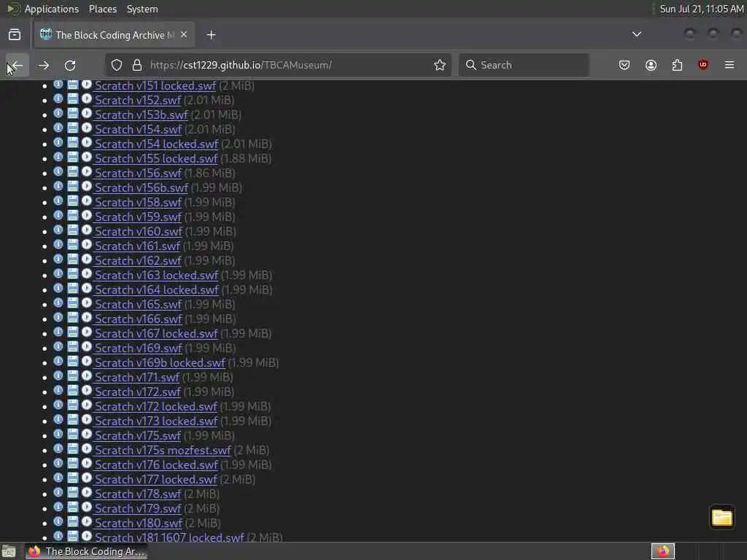Open the list all tabs dropdown
The height and width of the screenshot is (560, 747).
(x=636, y=34)
